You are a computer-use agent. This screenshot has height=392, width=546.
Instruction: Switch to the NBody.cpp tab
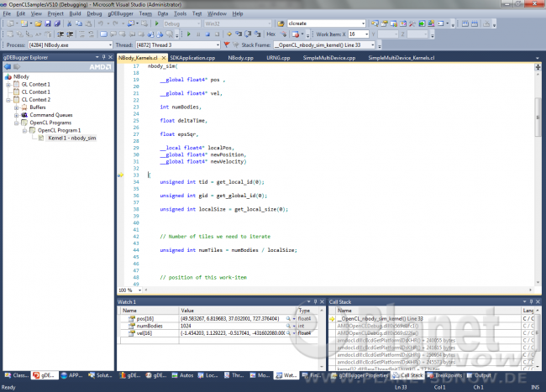pos(240,58)
